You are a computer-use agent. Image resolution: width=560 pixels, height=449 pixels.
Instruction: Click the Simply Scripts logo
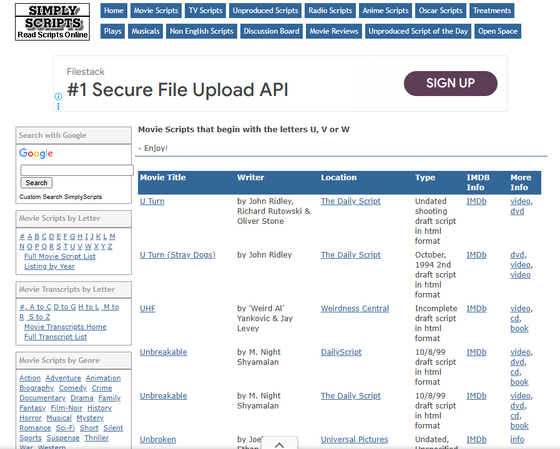click(52, 22)
